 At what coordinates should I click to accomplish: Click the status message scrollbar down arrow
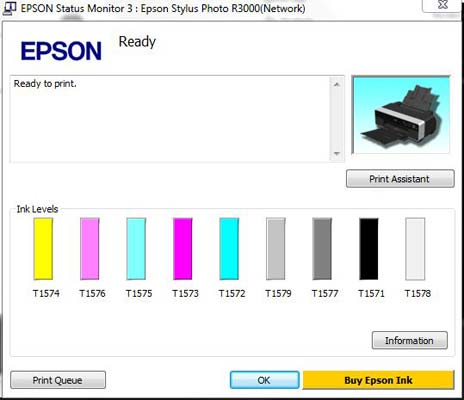coord(337,154)
